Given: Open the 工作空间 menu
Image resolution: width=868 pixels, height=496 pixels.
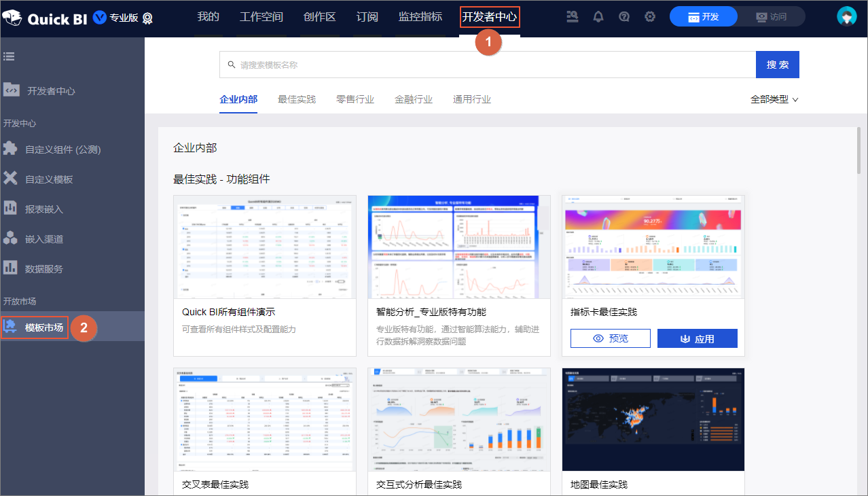Looking at the screenshot, I should 261,17.
